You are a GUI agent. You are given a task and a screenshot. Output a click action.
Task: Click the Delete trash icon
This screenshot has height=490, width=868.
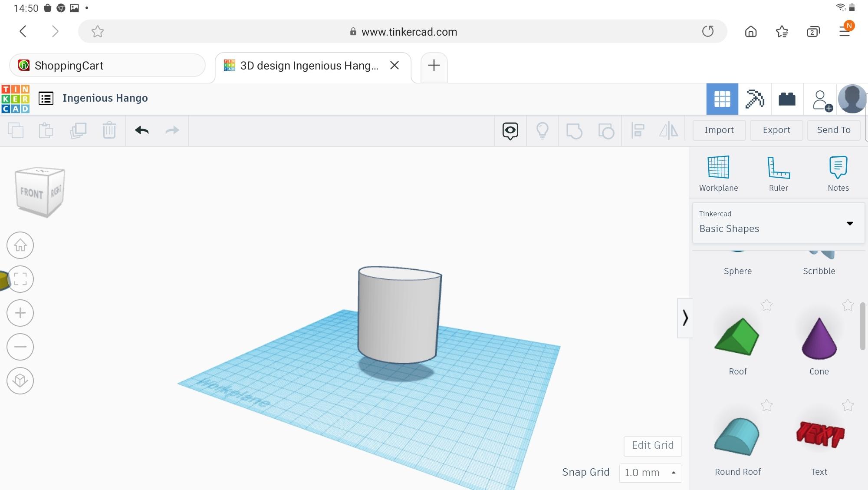click(109, 130)
